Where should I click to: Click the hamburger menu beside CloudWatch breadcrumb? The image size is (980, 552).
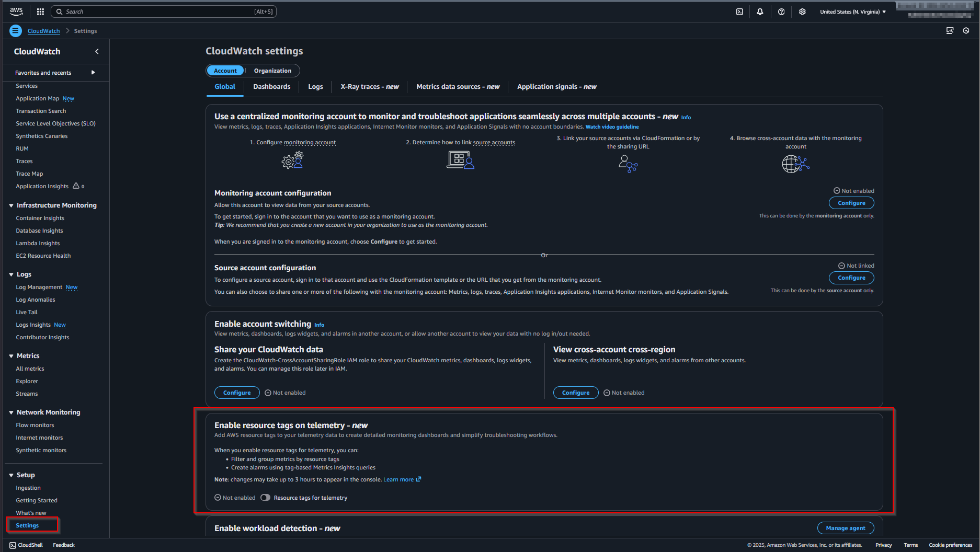(15, 30)
